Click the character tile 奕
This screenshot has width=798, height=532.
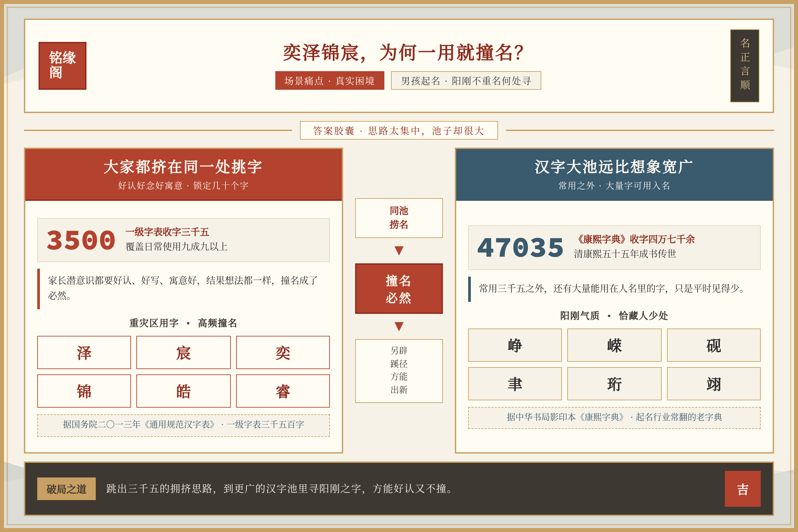point(283,352)
